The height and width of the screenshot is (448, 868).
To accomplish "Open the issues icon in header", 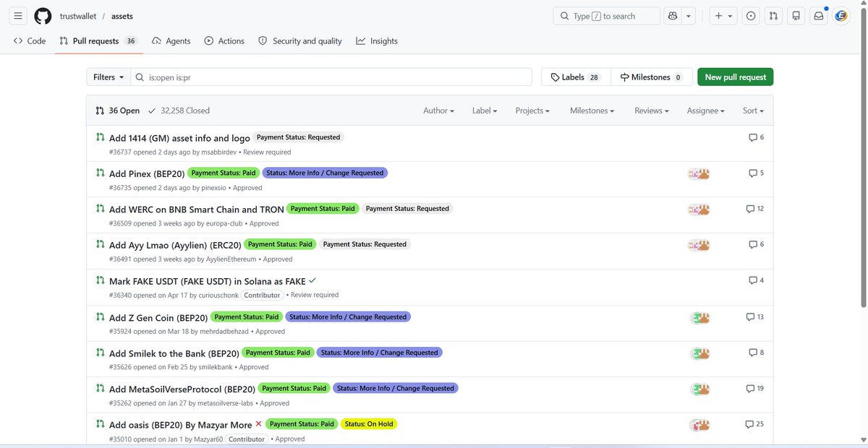I will 752,16.
